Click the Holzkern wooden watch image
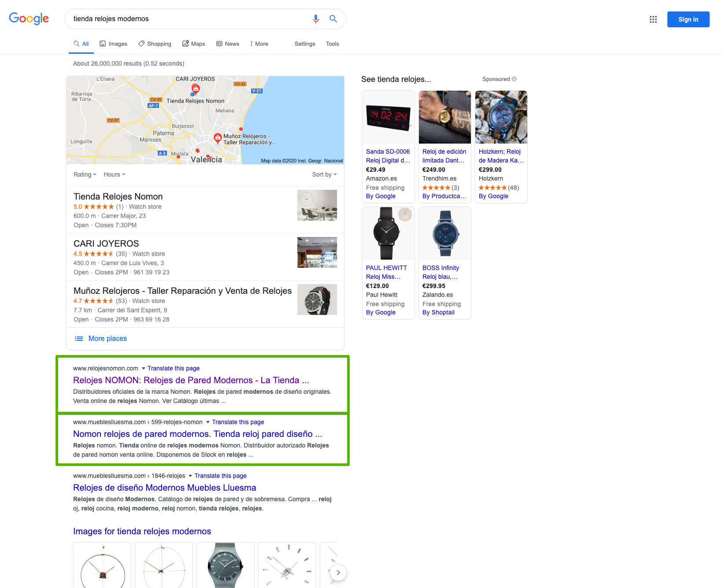Screen dimensions: 722x588 (x=501, y=117)
